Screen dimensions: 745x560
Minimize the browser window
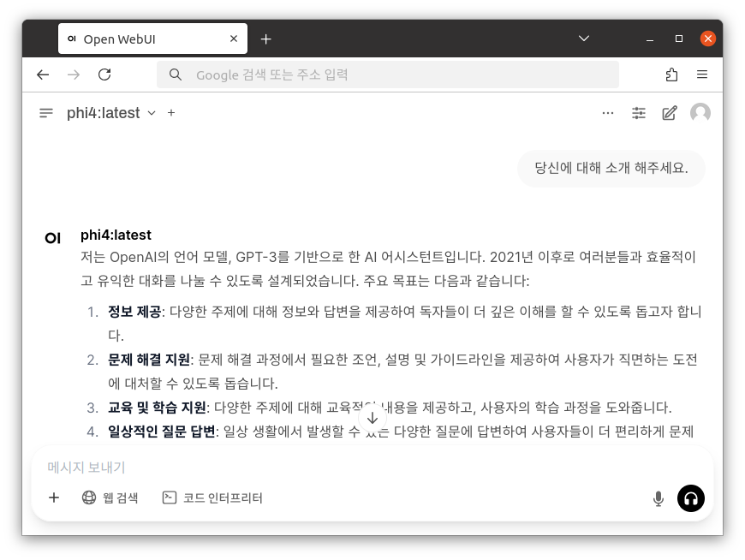point(650,39)
